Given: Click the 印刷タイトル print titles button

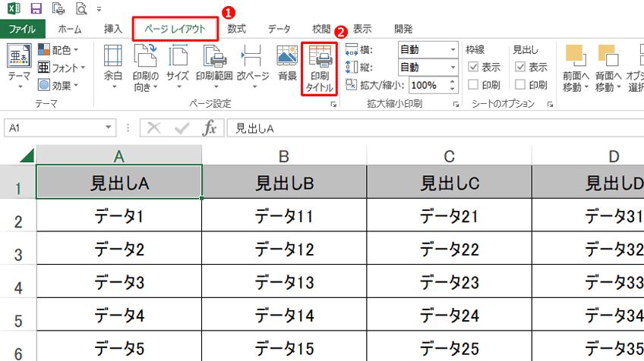Looking at the screenshot, I should click(320, 68).
